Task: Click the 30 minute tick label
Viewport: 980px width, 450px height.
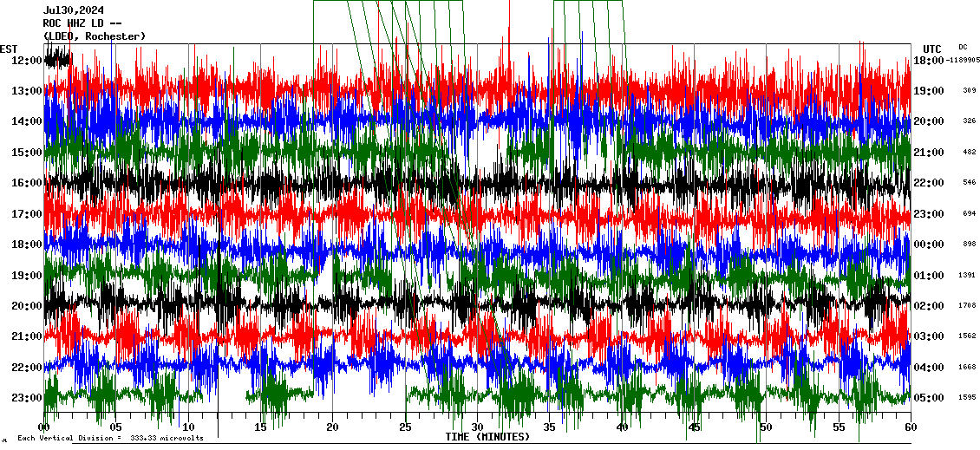Action: tap(478, 427)
